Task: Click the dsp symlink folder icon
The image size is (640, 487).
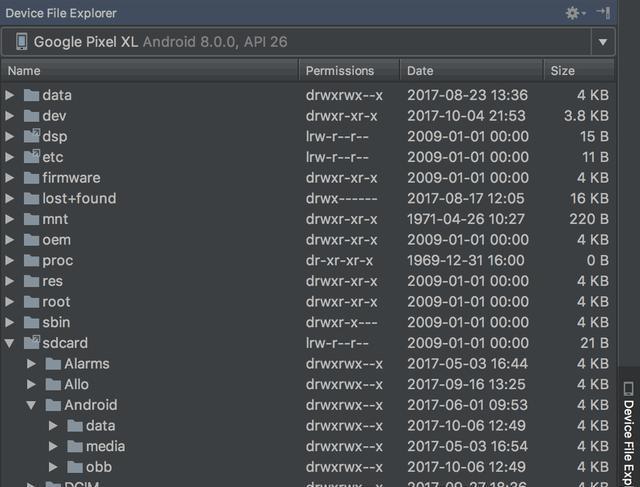Action: (x=31, y=136)
